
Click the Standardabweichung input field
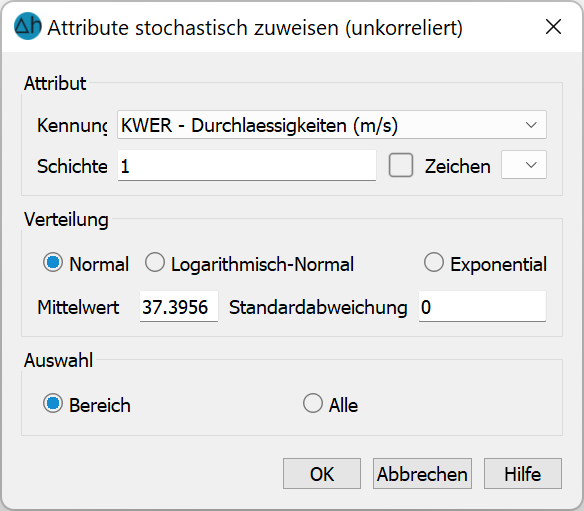[x=482, y=307]
